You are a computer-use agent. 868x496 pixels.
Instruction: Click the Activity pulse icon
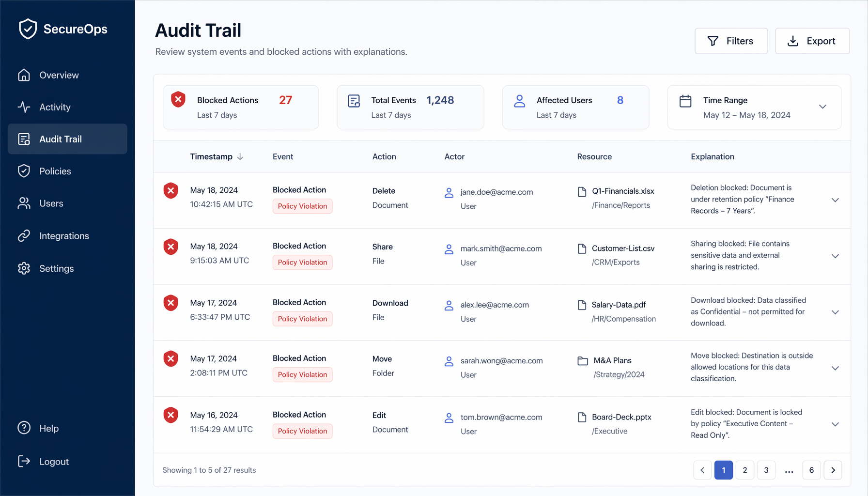coord(24,107)
